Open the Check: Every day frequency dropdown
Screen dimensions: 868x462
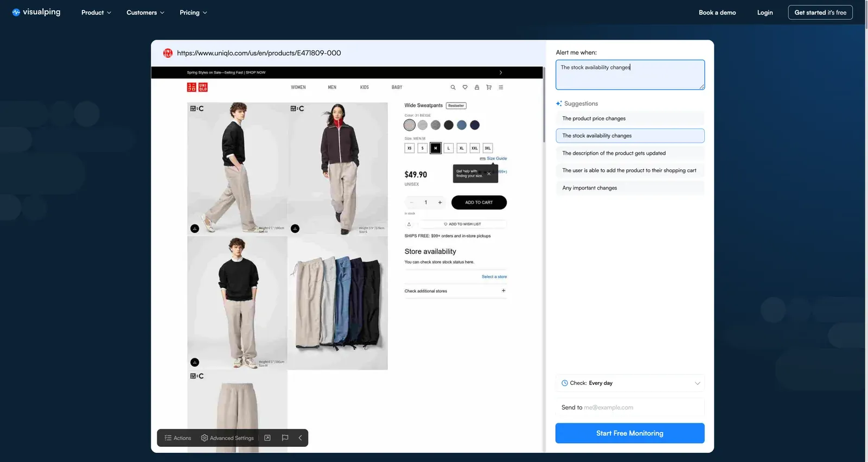[x=630, y=383]
